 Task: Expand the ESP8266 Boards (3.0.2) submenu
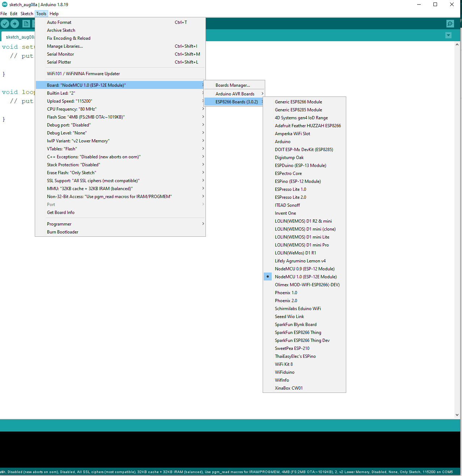[x=234, y=102]
